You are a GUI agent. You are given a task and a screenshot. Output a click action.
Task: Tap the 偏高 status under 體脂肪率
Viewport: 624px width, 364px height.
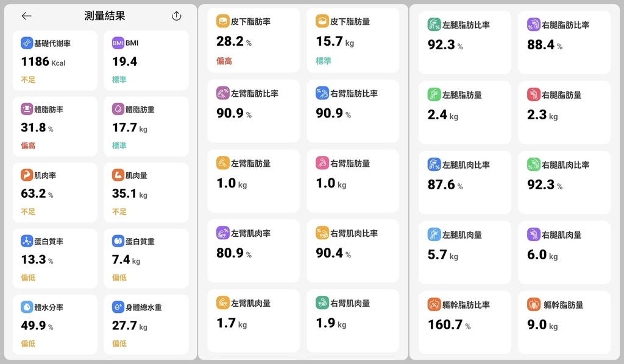[28, 145]
